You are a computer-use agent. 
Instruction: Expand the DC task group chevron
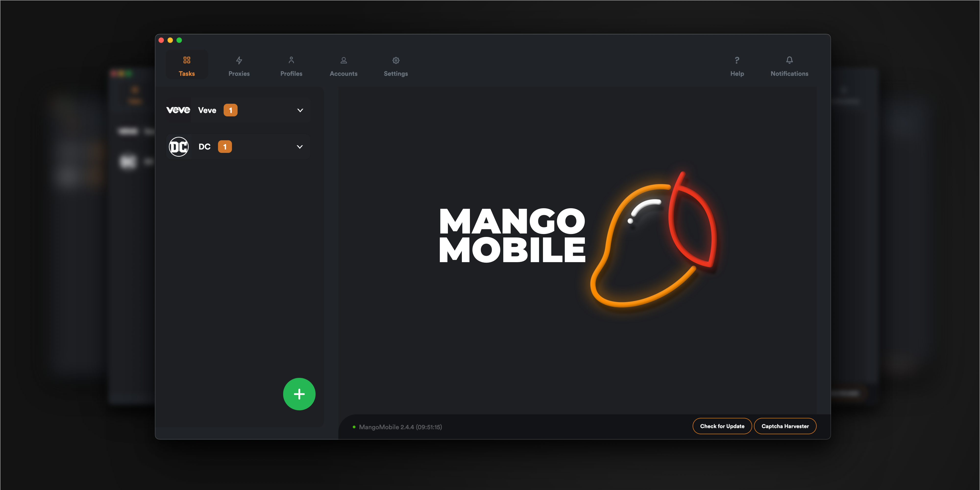(300, 147)
